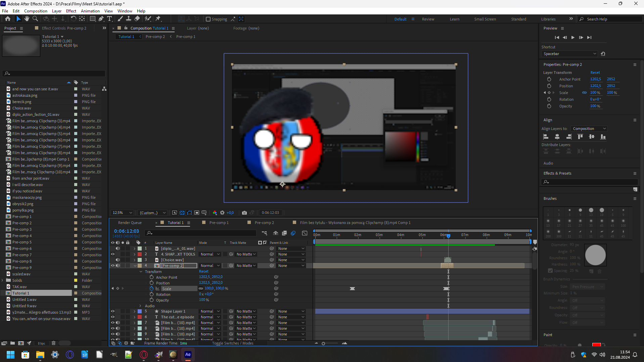Open magnification 12.5% dropdown
Viewport: 644px width, 362px height.
click(x=122, y=213)
